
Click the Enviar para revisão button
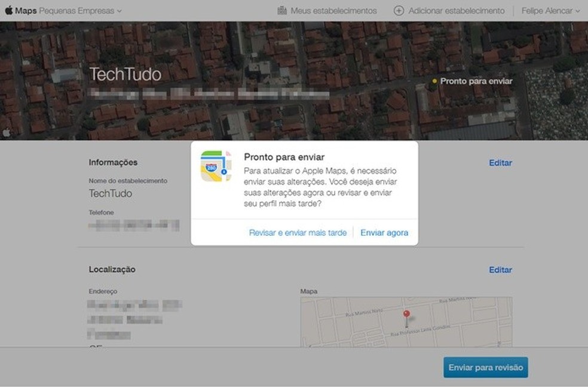point(486,367)
